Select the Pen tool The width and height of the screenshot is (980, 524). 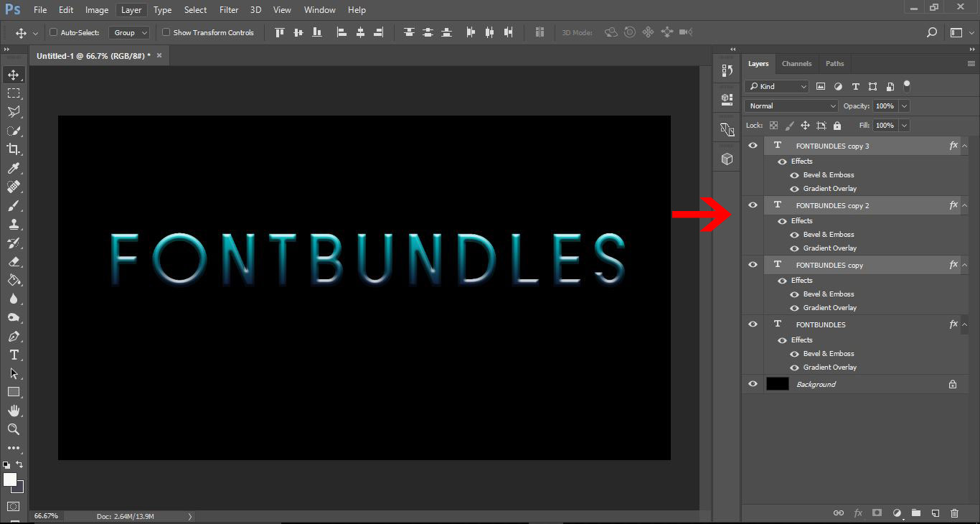click(14, 336)
